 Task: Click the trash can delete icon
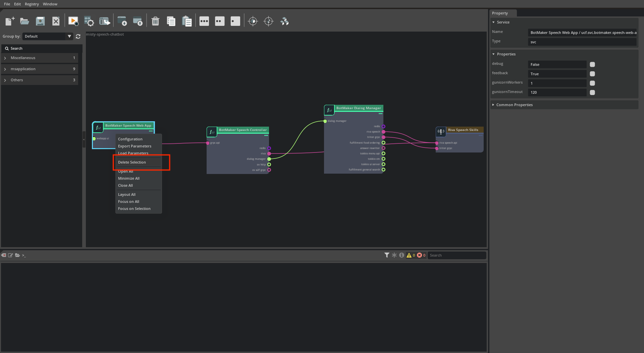tap(155, 21)
